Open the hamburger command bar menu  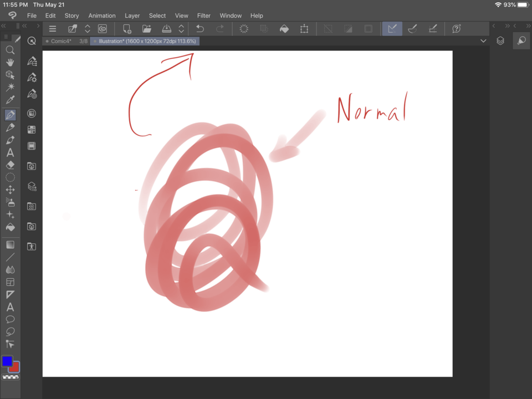point(53,29)
